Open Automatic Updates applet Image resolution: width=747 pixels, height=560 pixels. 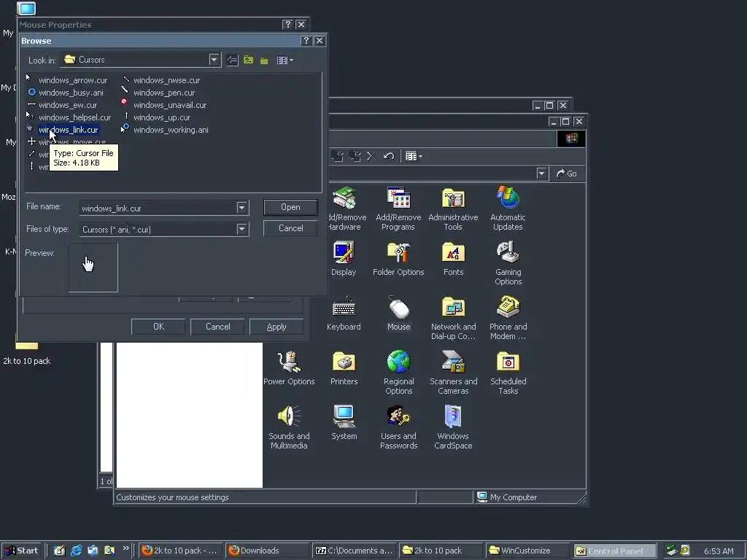coord(508,209)
